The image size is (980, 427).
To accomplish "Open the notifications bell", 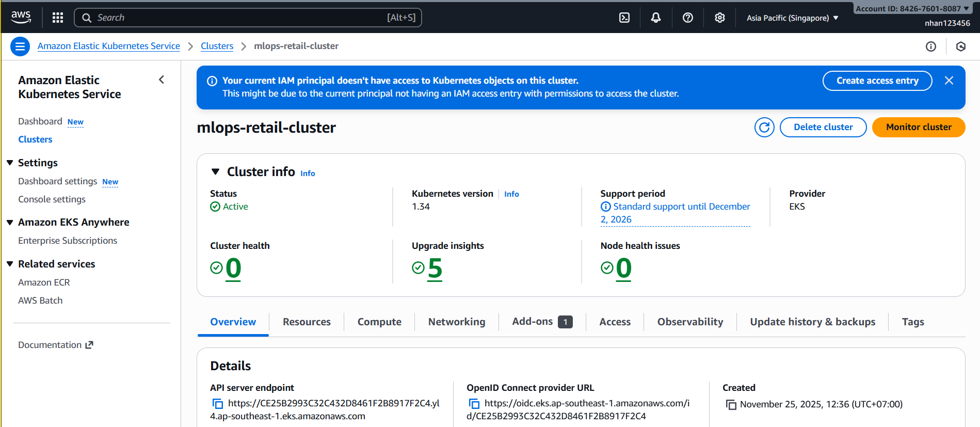I will tap(655, 18).
